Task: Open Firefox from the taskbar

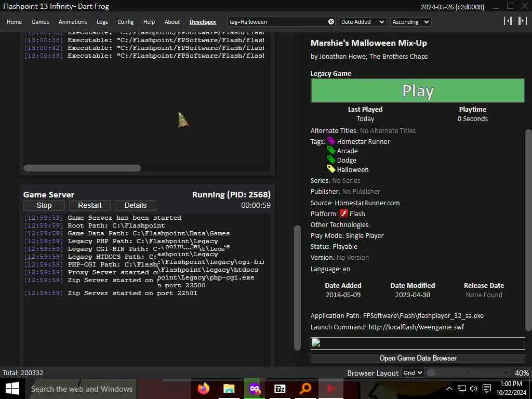Action: tap(204, 389)
